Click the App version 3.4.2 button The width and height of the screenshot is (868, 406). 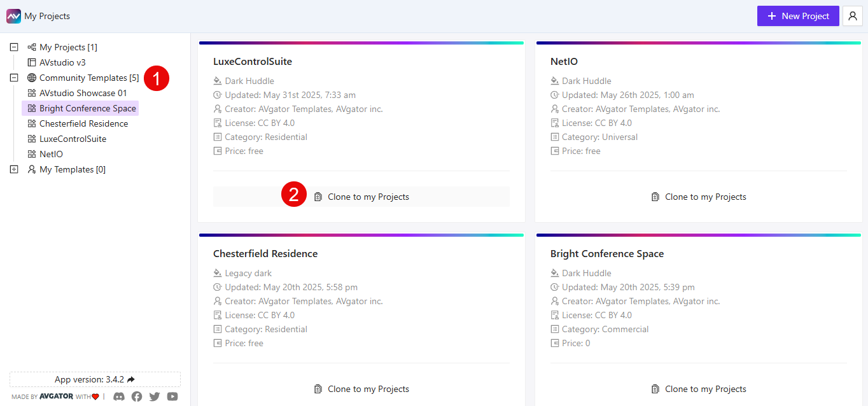pyautogui.click(x=94, y=379)
